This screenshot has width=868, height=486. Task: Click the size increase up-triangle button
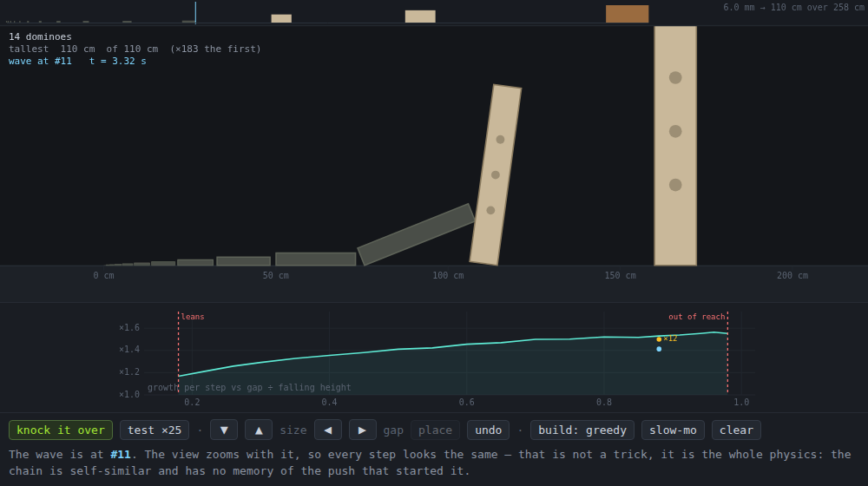point(259,430)
